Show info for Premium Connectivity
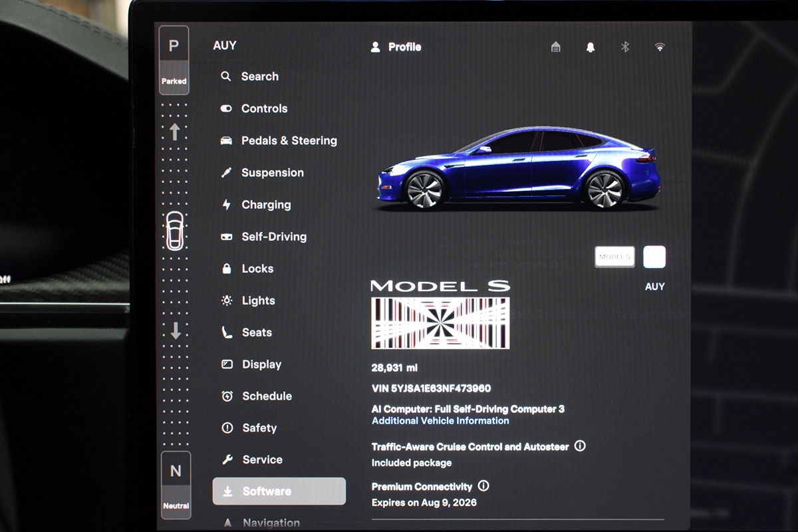Screen dimensions: 798x532 [483, 486]
